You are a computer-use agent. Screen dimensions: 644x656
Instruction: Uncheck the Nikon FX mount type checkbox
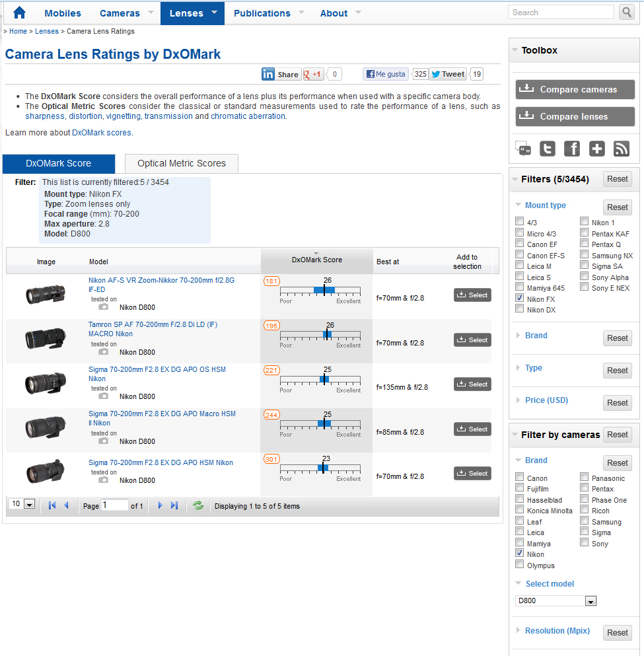pos(519,298)
